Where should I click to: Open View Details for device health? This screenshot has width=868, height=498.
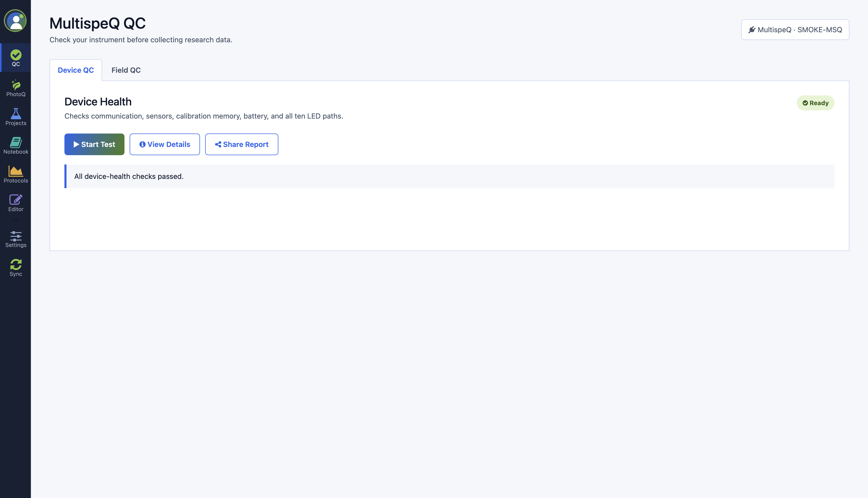(x=165, y=144)
